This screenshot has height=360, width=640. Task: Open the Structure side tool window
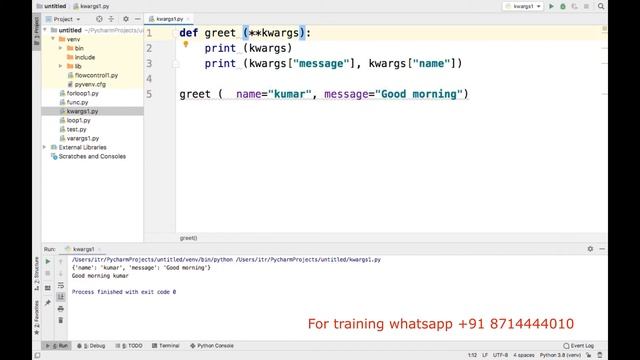[x=37, y=273]
